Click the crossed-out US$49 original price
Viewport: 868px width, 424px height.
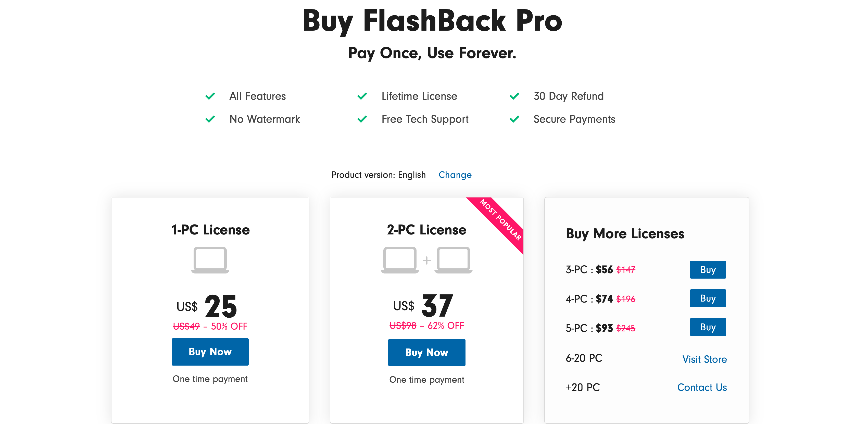(186, 326)
